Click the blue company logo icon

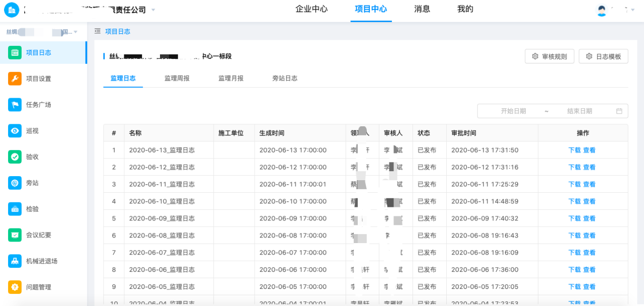11,9
